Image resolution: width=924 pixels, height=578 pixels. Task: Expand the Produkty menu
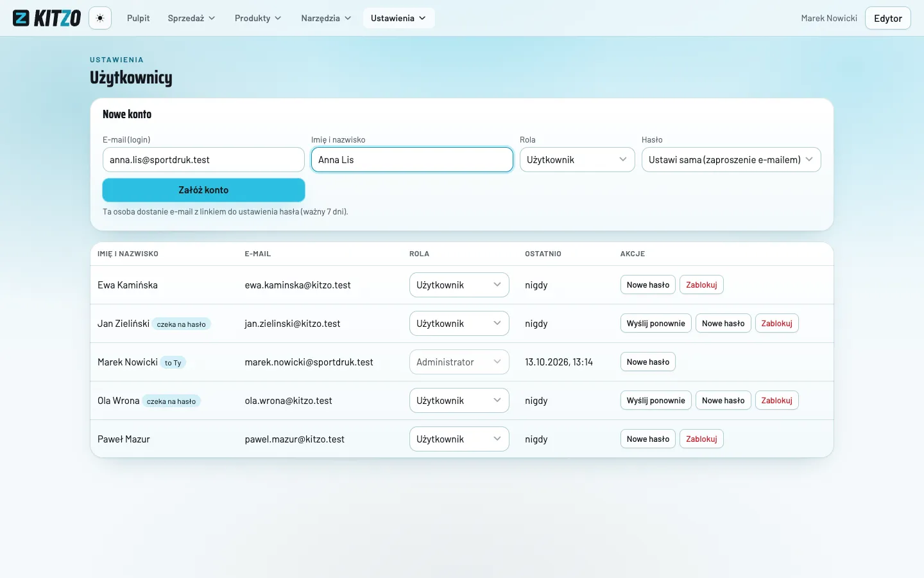(258, 18)
